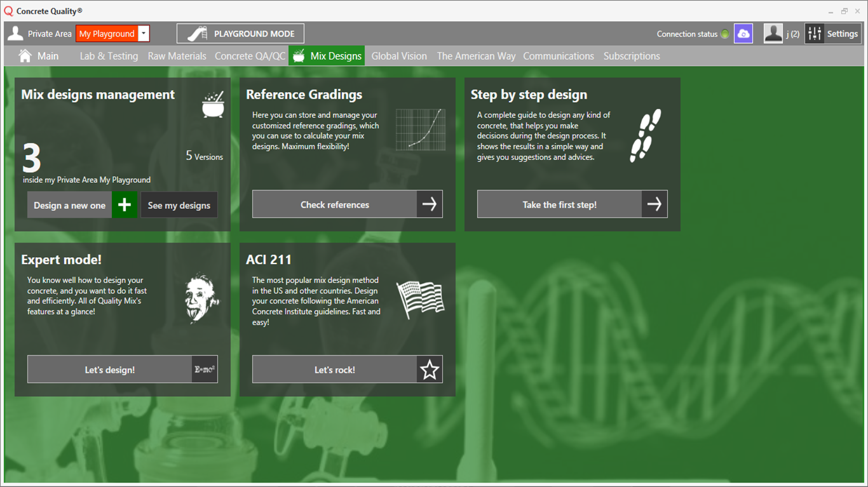Click the Reference Gradings heading
Viewport: 868px width, 487px height.
tap(304, 95)
